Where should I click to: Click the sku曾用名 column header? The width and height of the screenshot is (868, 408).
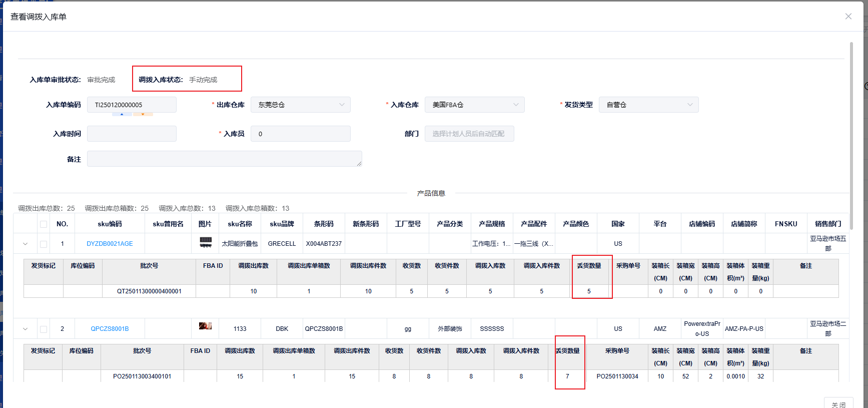(168, 224)
